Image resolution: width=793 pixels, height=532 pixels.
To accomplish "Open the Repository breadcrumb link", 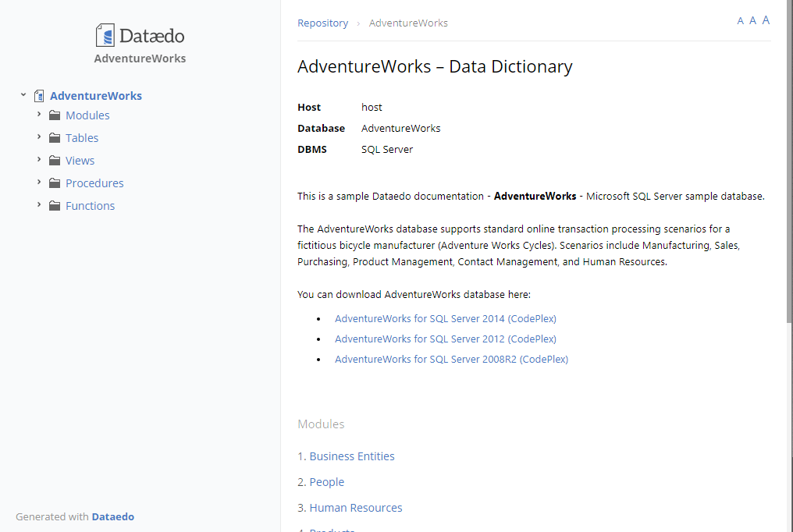I will pyautogui.click(x=322, y=23).
